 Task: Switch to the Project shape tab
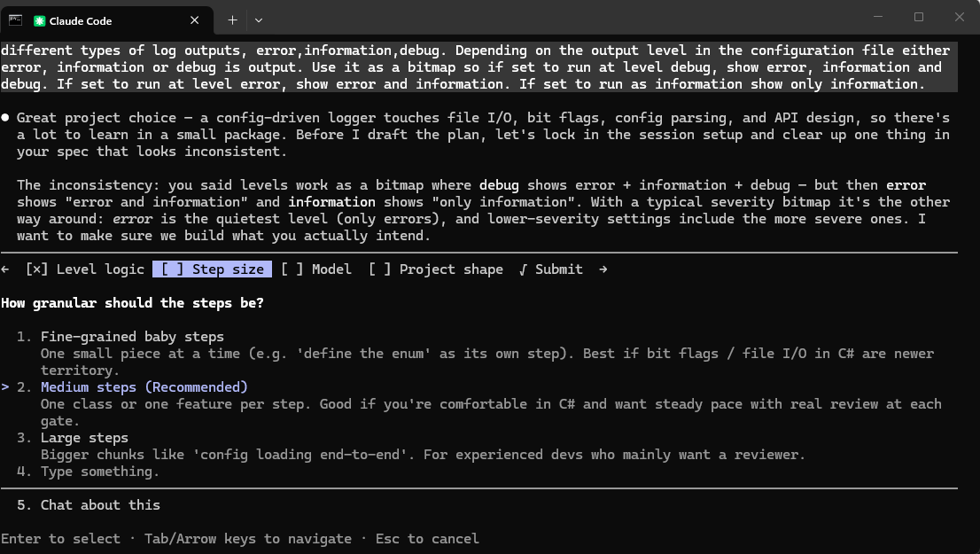click(436, 269)
